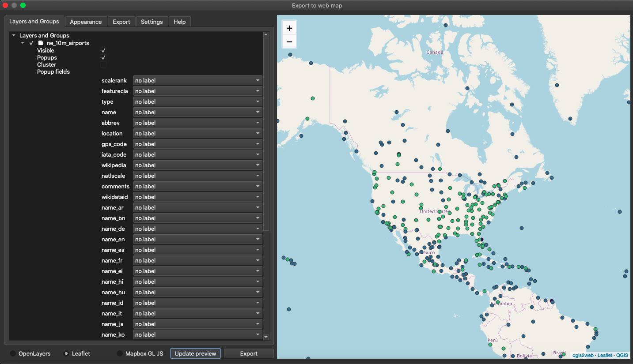Click the layers panel vertical scrollbar

[x=266, y=132]
